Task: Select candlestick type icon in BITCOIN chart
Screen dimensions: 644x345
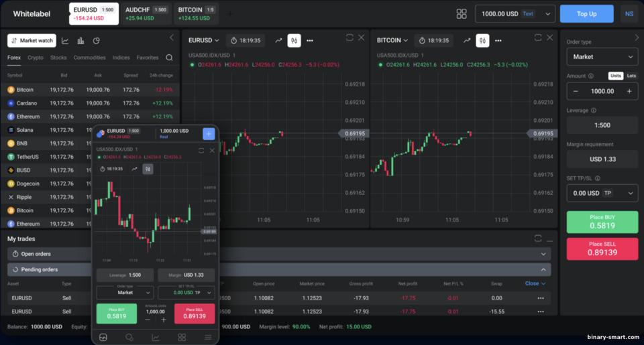Action: point(482,41)
